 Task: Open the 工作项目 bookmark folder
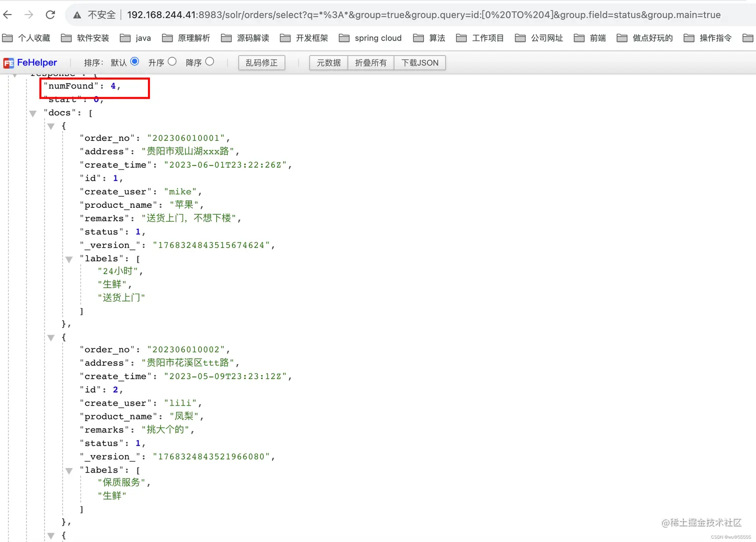(480, 38)
